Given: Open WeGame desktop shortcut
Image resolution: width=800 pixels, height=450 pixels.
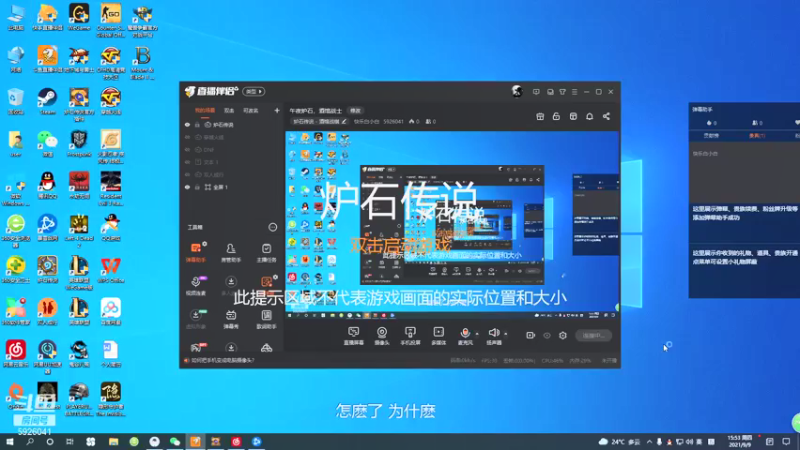Looking at the screenshot, I should (x=79, y=17).
